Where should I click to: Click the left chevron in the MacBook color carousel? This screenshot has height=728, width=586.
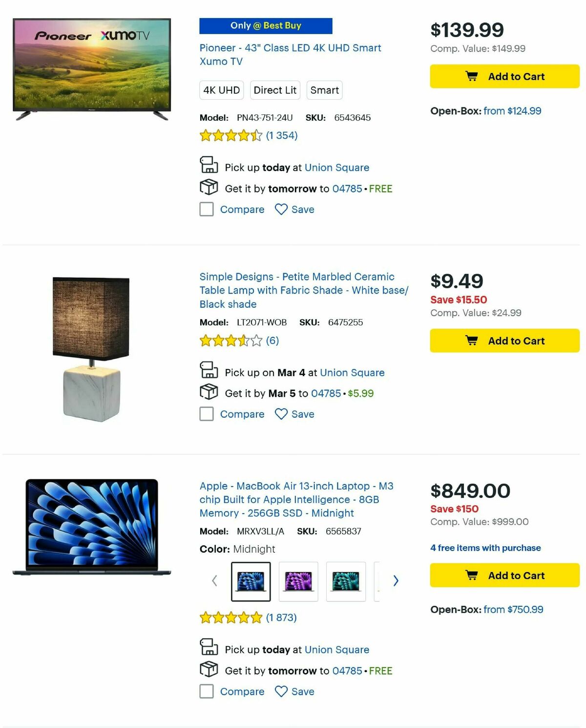coord(214,581)
